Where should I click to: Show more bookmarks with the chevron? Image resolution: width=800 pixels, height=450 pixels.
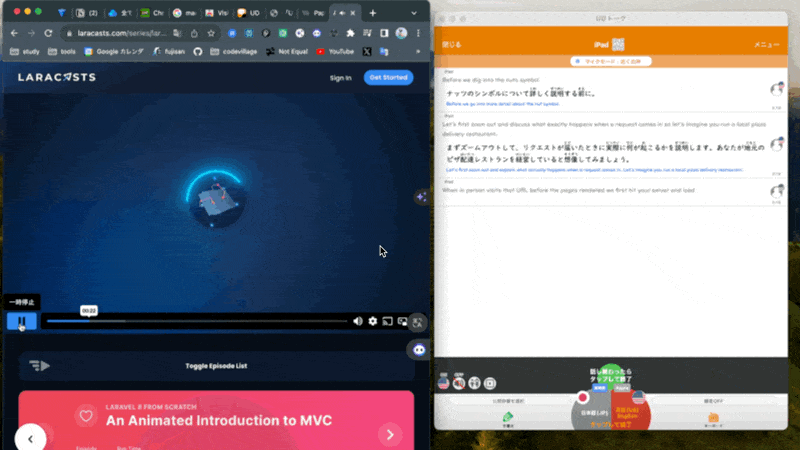418,52
